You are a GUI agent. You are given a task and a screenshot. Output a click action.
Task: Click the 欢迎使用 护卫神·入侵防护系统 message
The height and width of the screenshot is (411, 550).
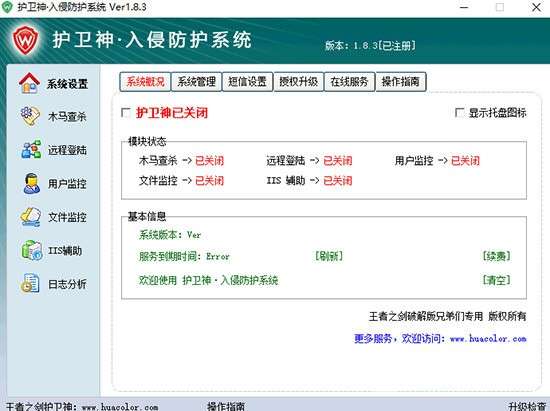click(x=209, y=280)
